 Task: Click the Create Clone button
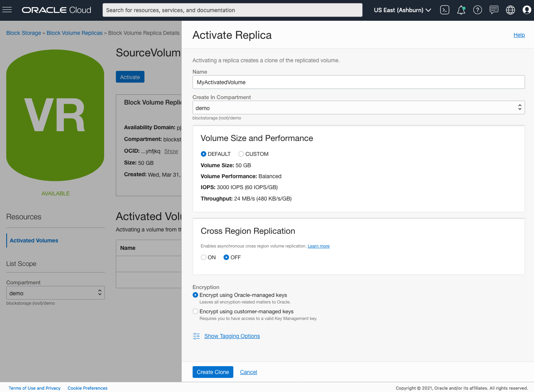point(213,372)
